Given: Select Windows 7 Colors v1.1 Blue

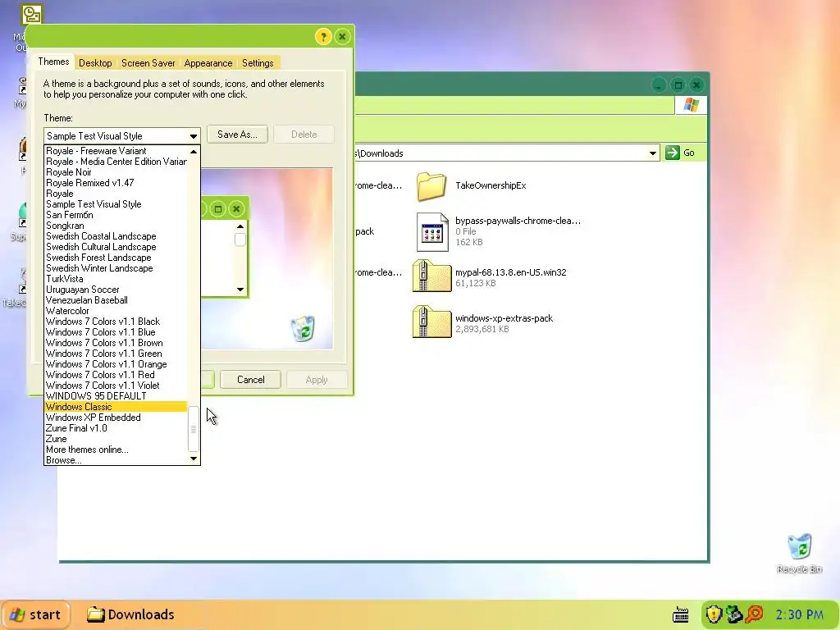Looking at the screenshot, I should pos(116,332).
